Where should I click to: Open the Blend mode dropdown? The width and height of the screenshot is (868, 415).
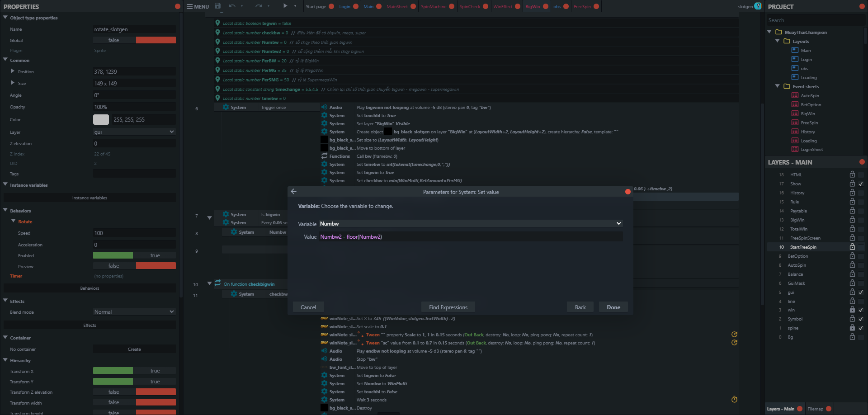tap(134, 311)
